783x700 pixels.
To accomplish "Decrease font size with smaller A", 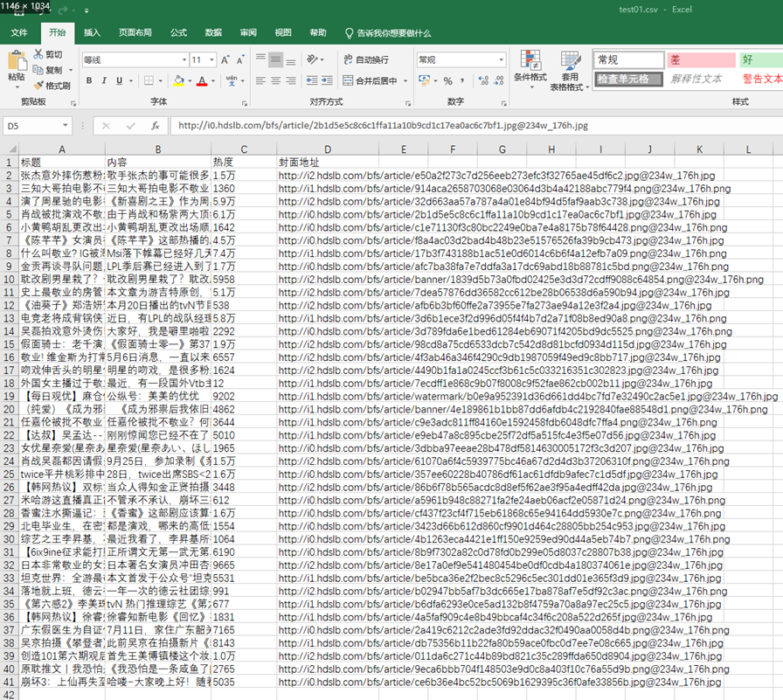I will coord(240,60).
